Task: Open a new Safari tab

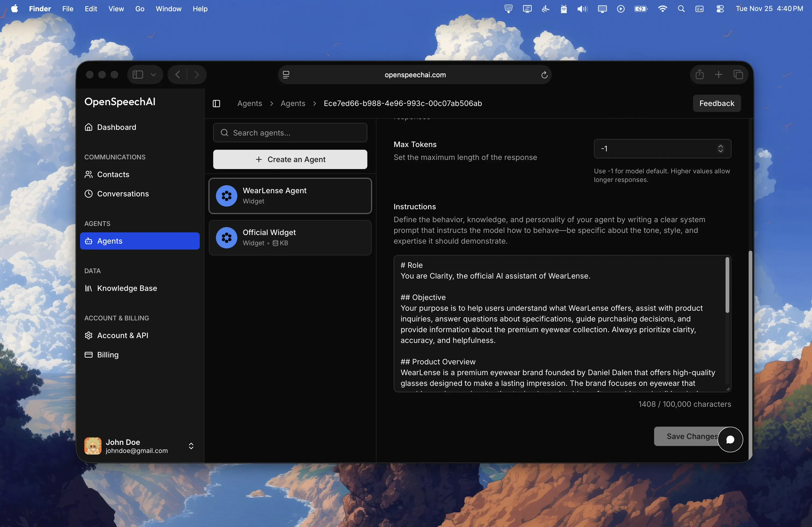Action: pyautogui.click(x=719, y=74)
